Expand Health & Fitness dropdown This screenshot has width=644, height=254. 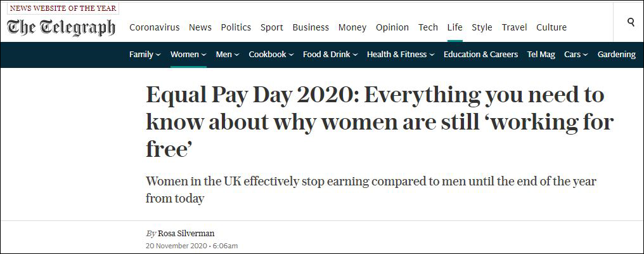point(432,55)
